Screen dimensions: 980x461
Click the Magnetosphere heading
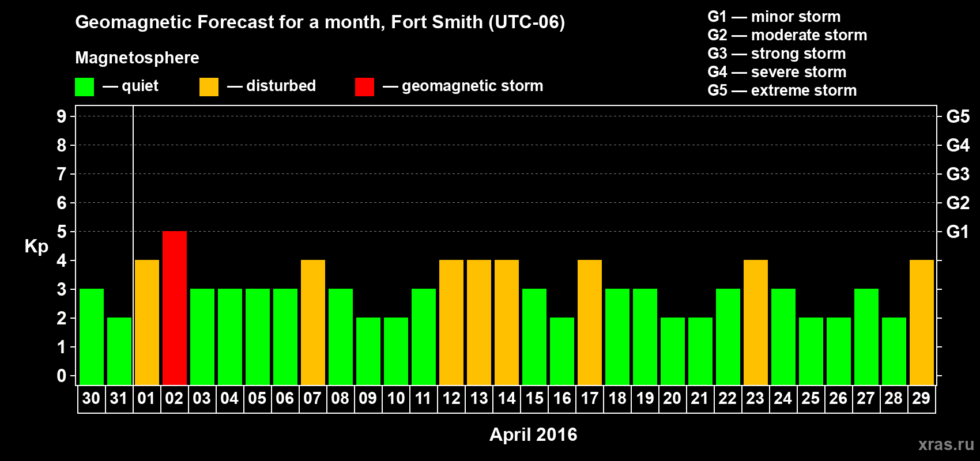[137, 58]
